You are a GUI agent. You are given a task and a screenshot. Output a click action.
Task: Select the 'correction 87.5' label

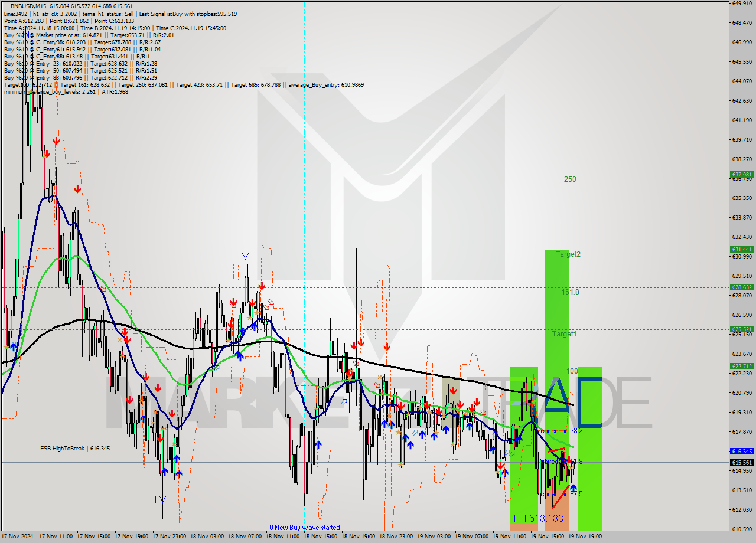coord(561,494)
